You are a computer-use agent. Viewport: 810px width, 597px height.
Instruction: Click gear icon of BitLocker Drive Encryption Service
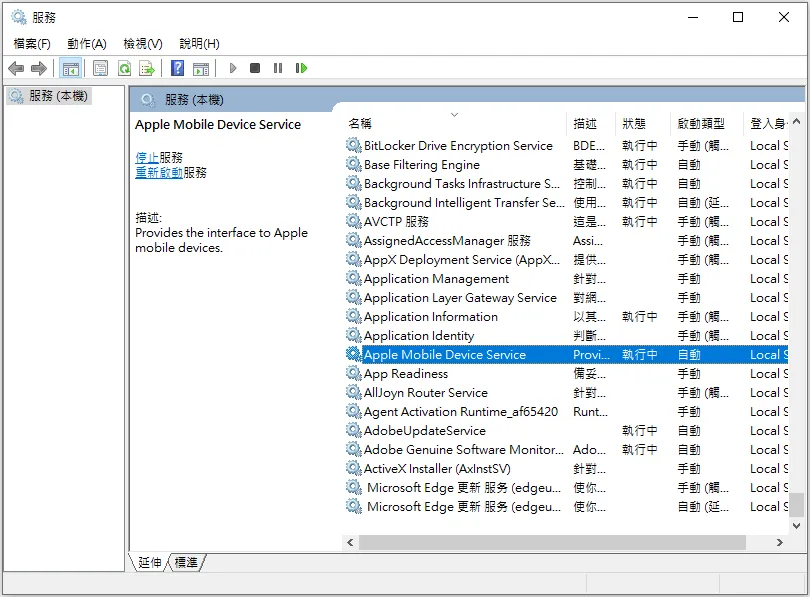point(354,146)
